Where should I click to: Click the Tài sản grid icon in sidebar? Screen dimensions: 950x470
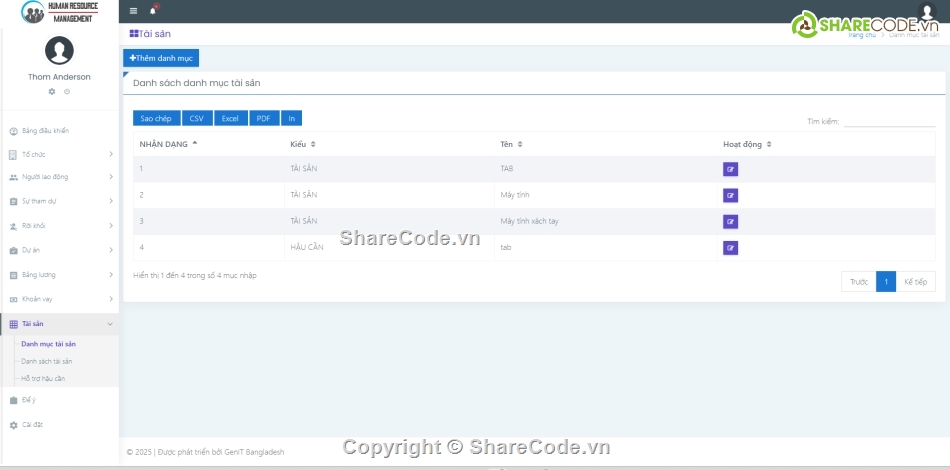click(x=13, y=324)
